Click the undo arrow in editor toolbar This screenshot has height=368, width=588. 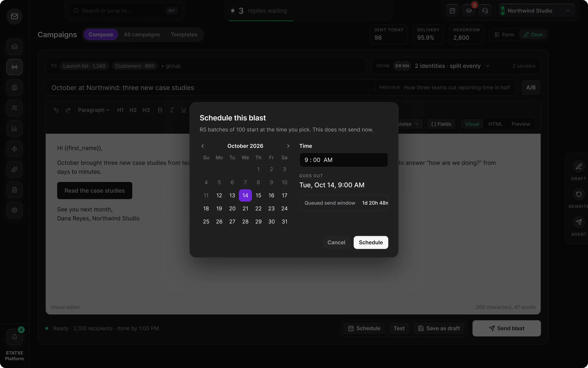click(x=56, y=110)
